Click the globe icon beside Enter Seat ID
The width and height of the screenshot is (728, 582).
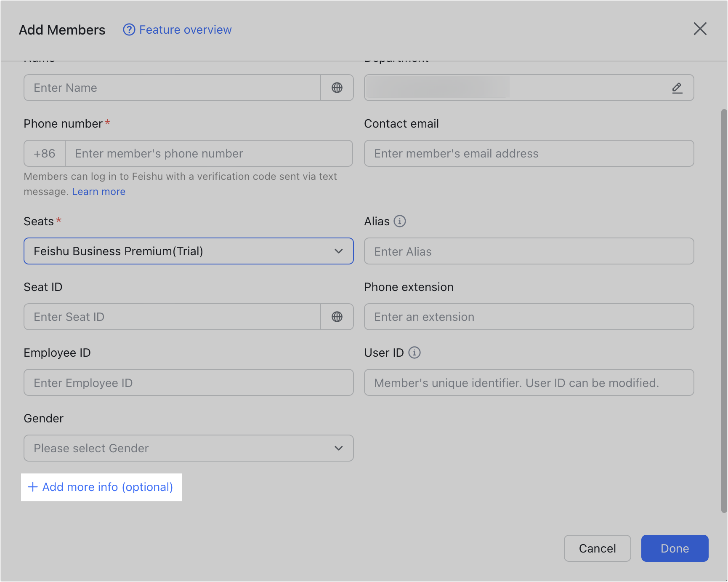[x=337, y=317]
